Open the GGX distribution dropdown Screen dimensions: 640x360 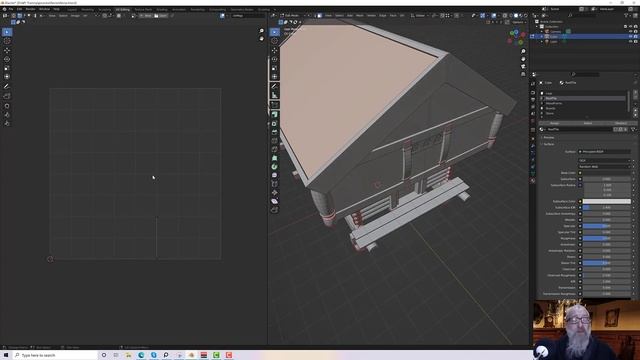pos(604,160)
